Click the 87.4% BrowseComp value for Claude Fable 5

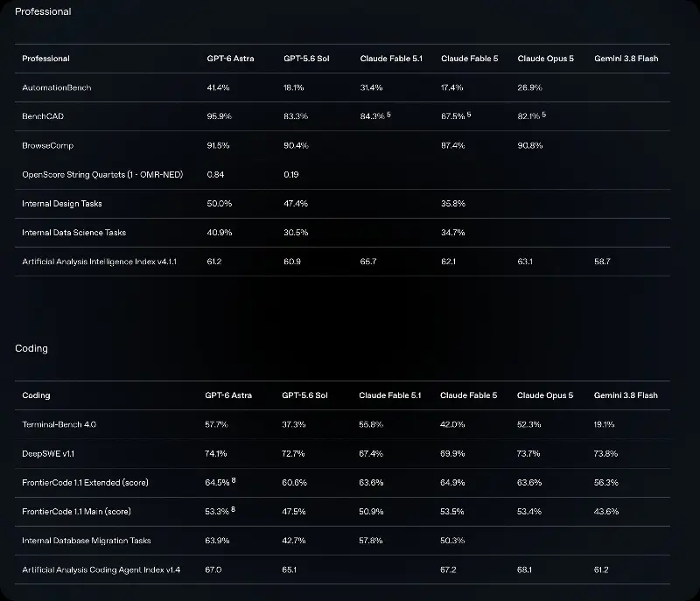pyautogui.click(x=452, y=145)
